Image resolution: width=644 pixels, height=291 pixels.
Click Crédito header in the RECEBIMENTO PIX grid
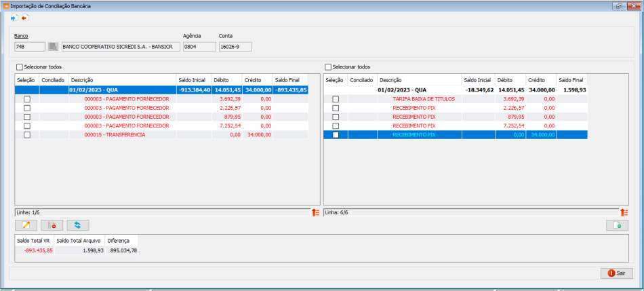click(x=541, y=80)
